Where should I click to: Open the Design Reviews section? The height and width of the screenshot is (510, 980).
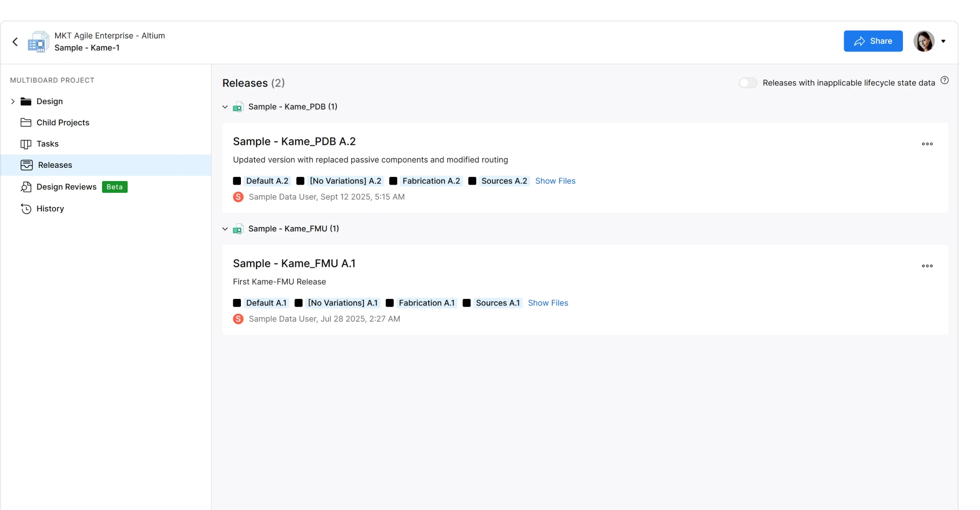66,187
